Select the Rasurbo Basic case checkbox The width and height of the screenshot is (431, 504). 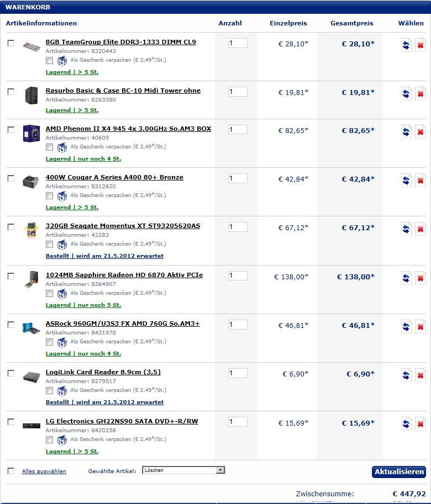point(11,92)
